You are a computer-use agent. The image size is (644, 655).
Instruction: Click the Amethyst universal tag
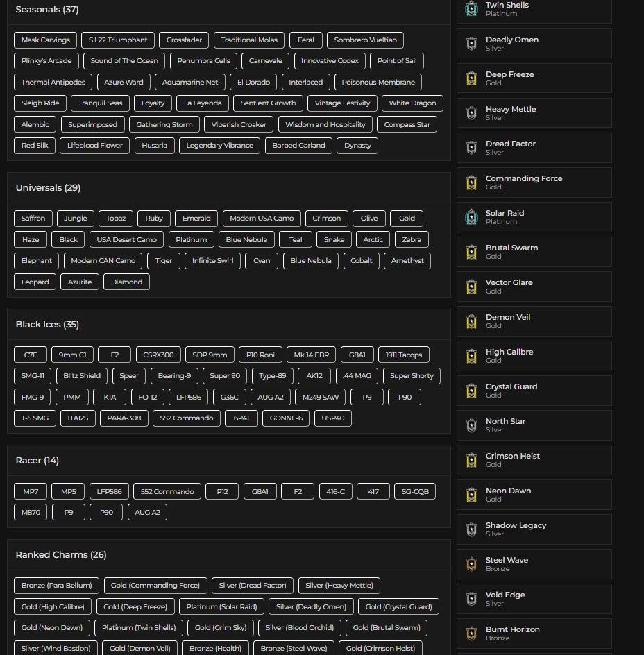(407, 260)
